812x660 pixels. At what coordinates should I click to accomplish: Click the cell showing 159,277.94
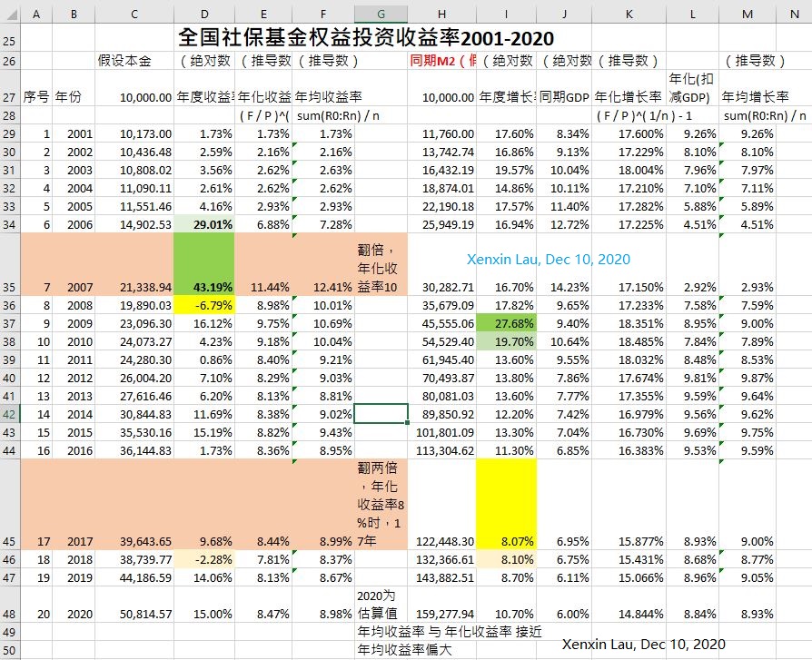[442, 614]
